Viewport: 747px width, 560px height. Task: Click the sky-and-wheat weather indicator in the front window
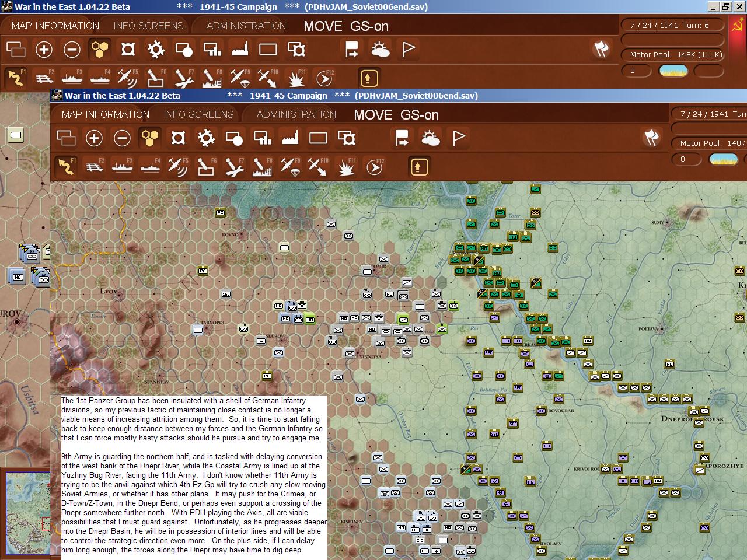click(724, 159)
